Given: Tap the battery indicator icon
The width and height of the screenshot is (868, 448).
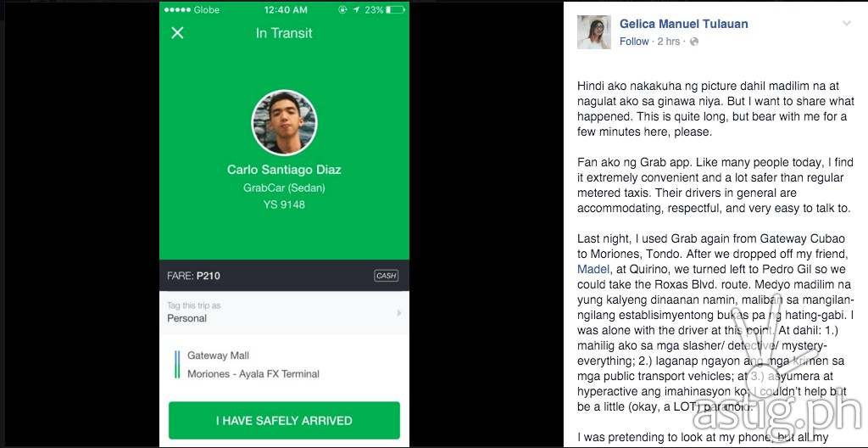Looking at the screenshot, I should (395, 9).
